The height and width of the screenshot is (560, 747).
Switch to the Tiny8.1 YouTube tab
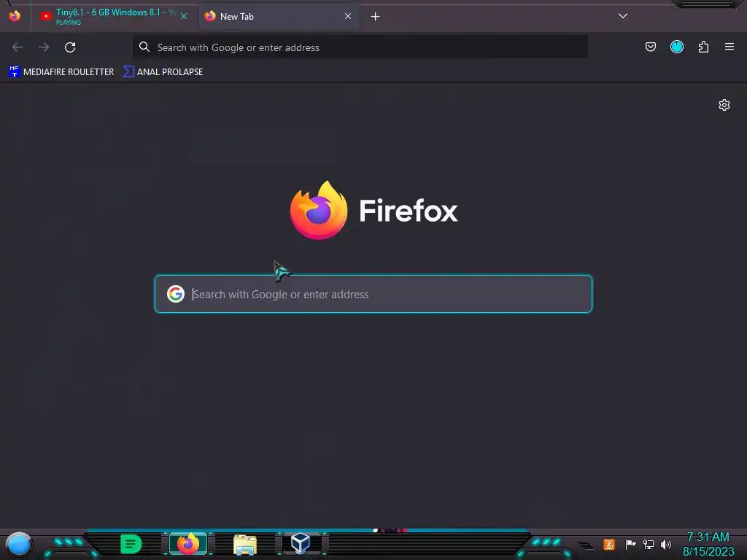tap(113, 17)
